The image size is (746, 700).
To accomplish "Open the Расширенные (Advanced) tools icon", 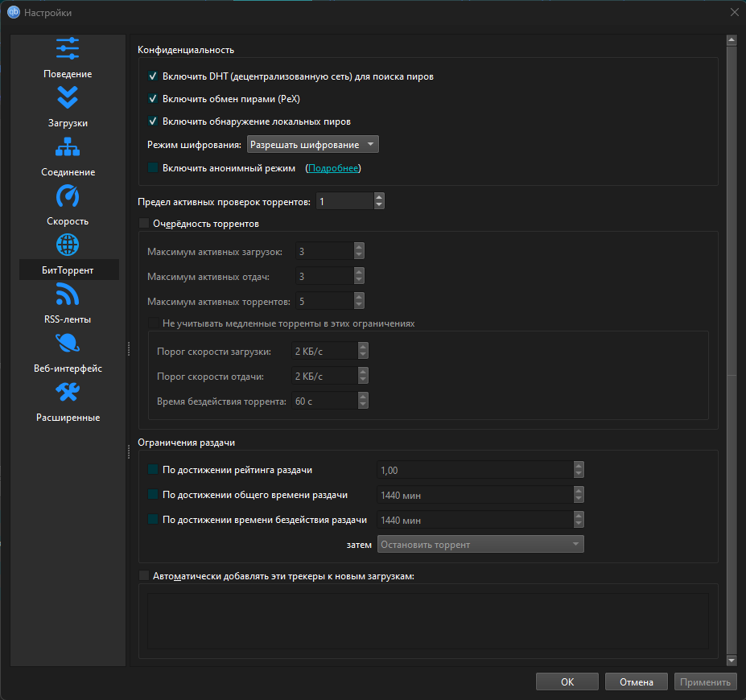I will [68, 393].
